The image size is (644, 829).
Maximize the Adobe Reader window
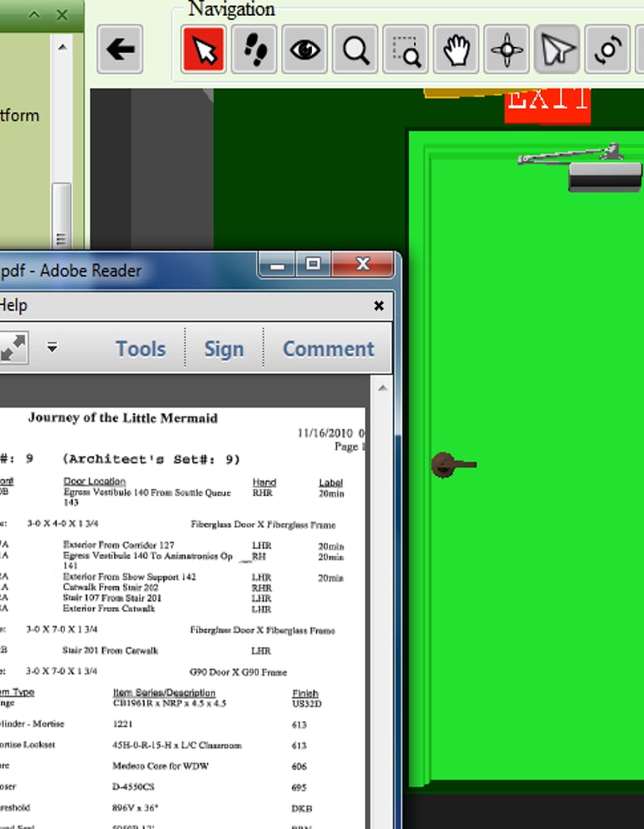coord(313,264)
